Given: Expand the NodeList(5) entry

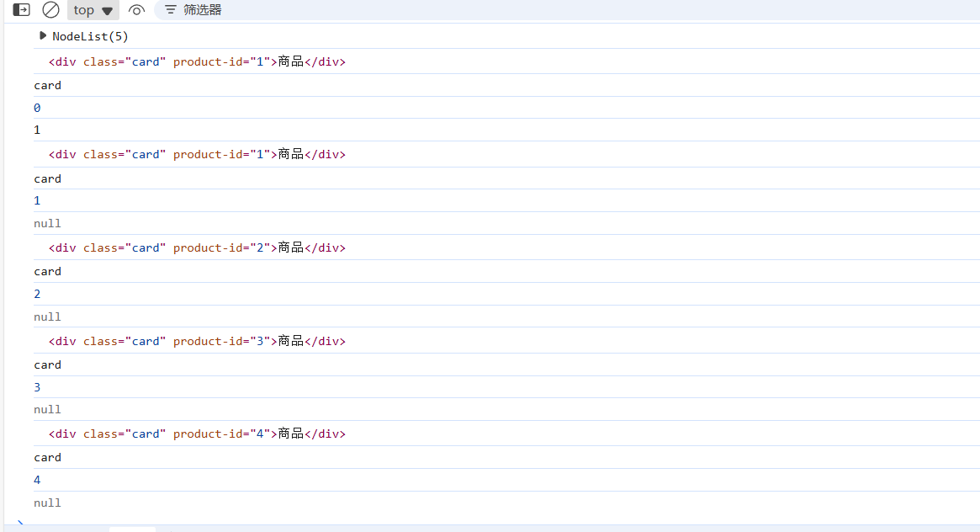Looking at the screenshot, I should pos(43,35).
